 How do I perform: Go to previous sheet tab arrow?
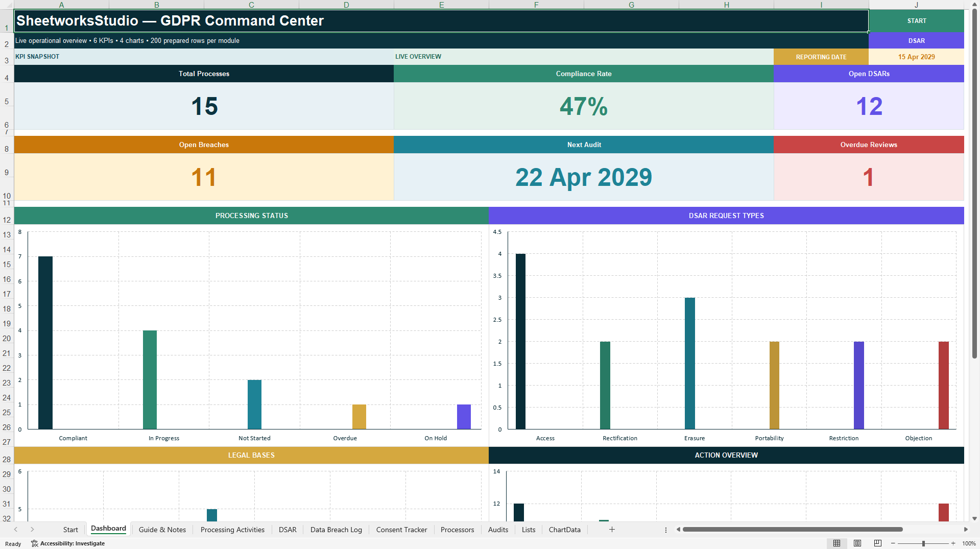(16, 530)
